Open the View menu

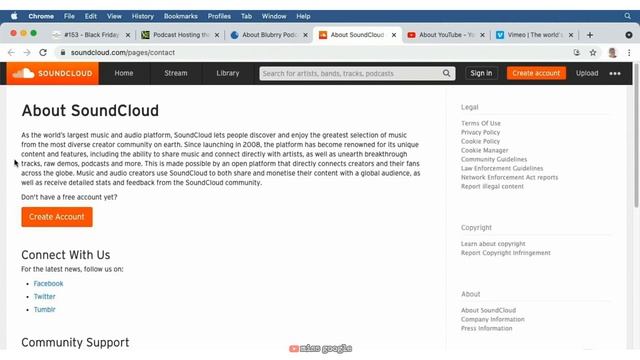[114, 16]
